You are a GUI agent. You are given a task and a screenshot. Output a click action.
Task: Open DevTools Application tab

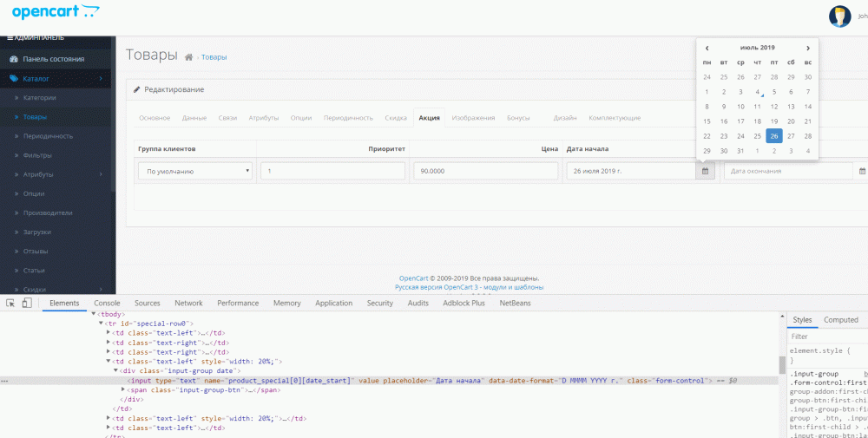pyautogui.click(x=334, y=303)
